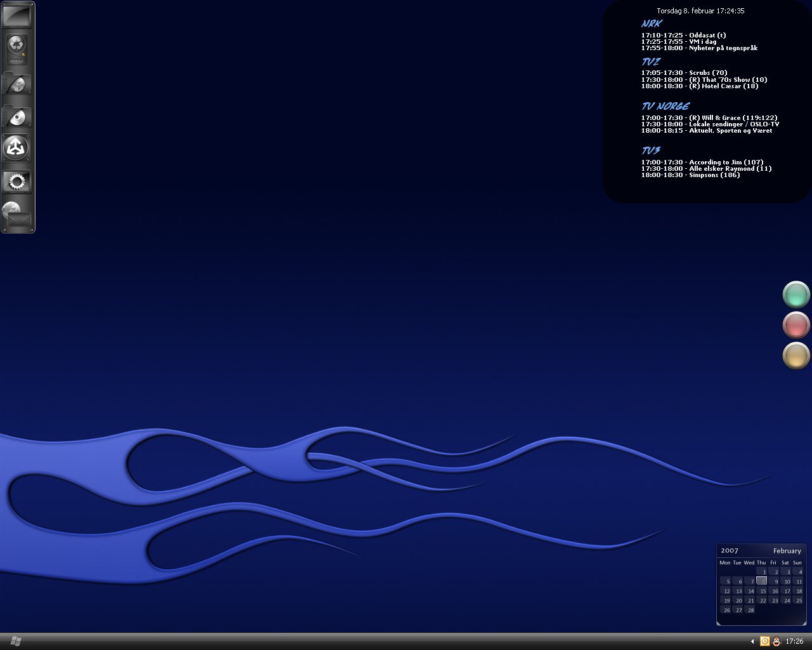Image resolution: width=812 pixels, height=650 pixels.
Task: Click the Thu weekday header in calendar
Action: [x=761, y=562]
